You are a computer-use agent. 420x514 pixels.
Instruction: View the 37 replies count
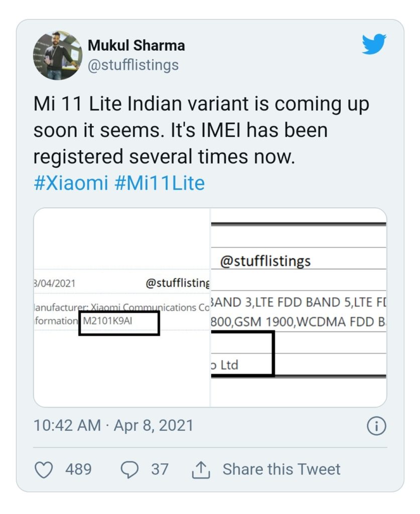point(160,469)
